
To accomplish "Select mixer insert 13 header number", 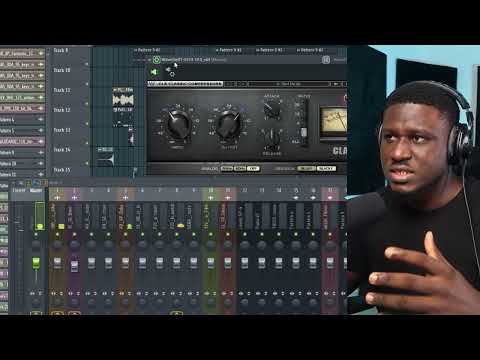I will coord(262,190).
